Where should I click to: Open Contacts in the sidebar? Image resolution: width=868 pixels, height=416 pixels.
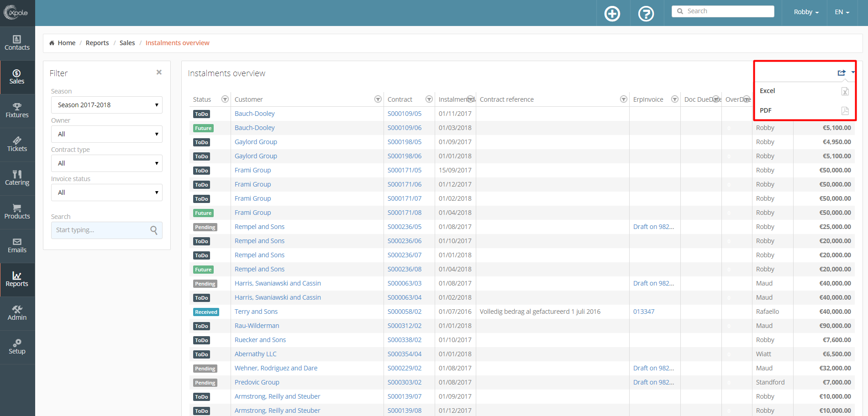17,43
